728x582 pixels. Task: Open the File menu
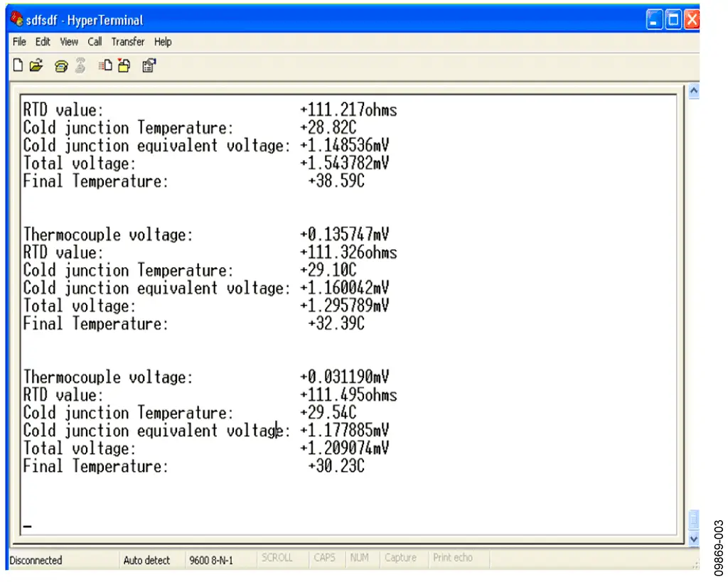click(x=19, y=42)
